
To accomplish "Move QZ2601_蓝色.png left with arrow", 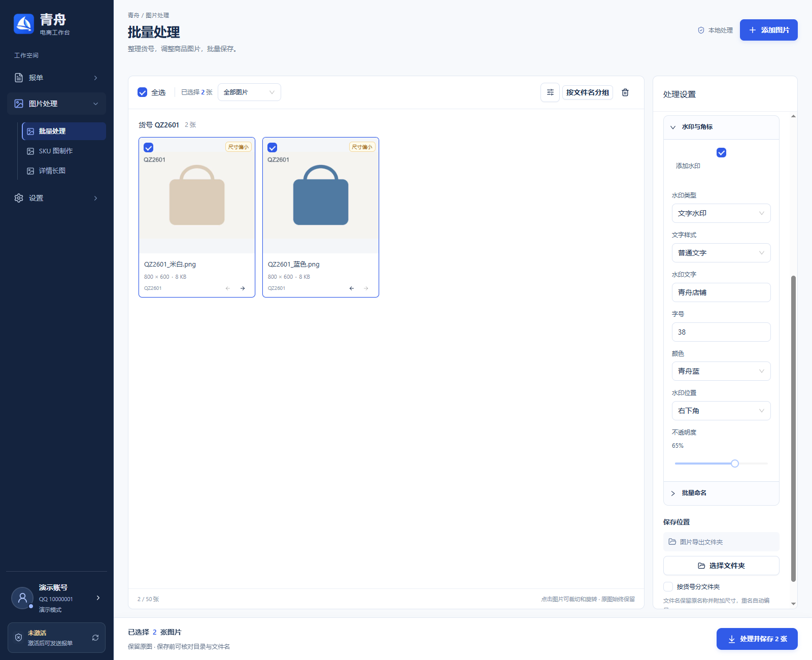I will click(352, 288).
